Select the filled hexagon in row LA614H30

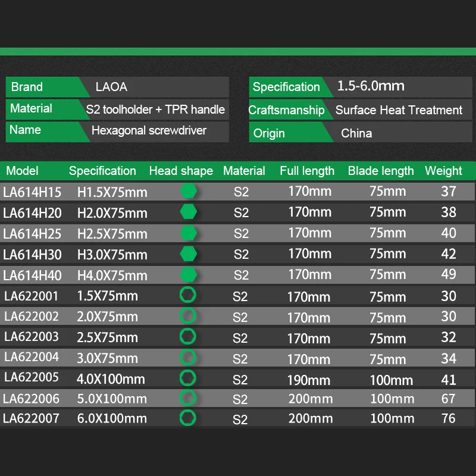(188, 254)
